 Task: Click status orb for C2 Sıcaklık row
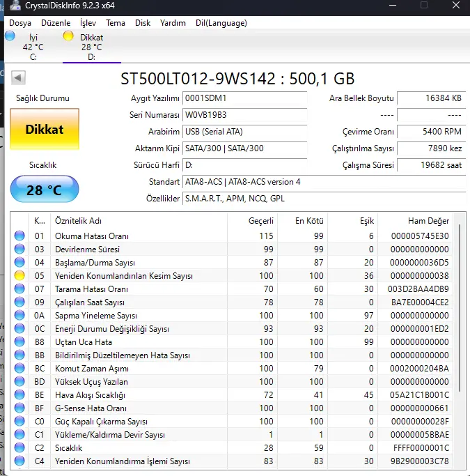click(19, 447)
